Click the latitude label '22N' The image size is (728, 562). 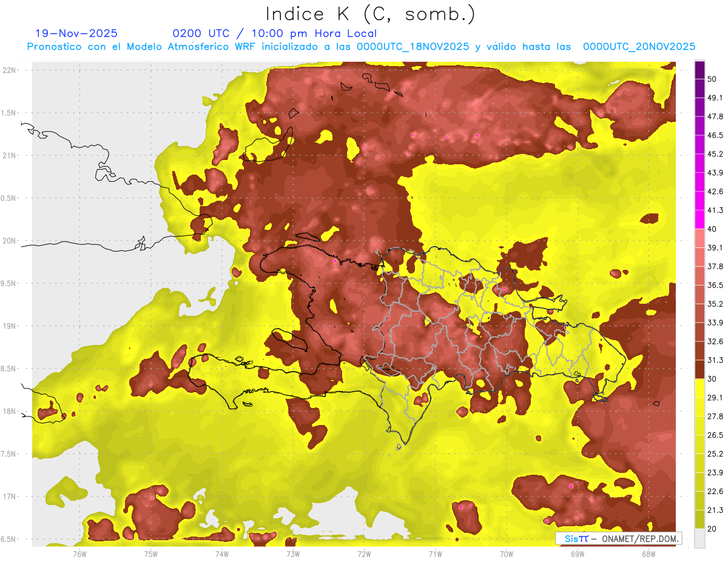point(9,70)
